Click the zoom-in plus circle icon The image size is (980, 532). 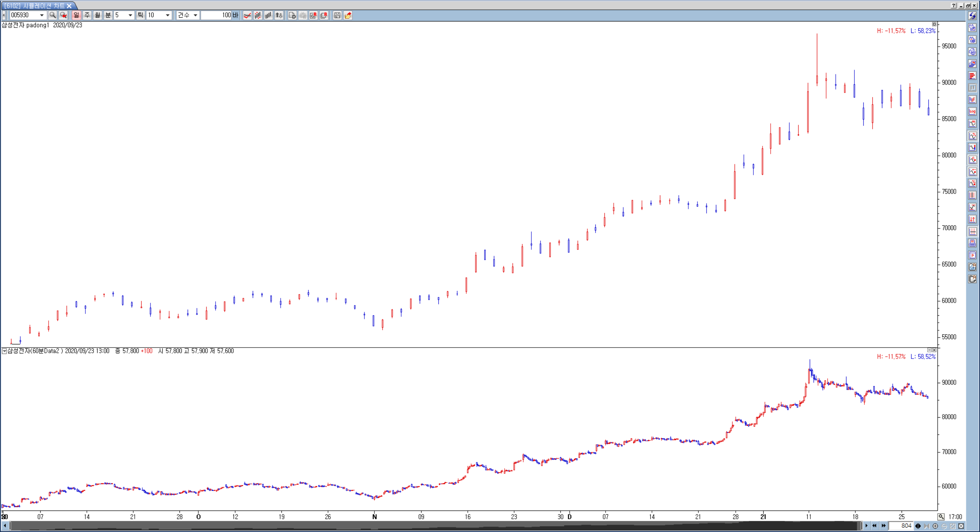(x=935, y=526)
